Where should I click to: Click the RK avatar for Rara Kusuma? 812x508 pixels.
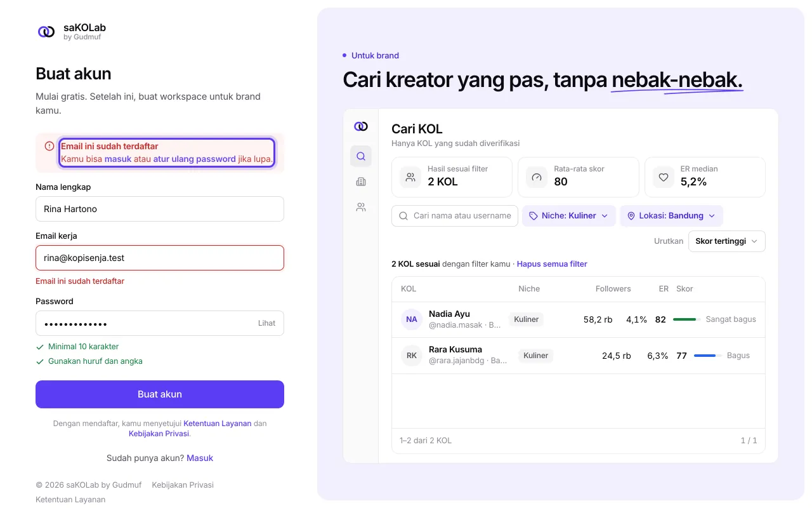[412, 356]
